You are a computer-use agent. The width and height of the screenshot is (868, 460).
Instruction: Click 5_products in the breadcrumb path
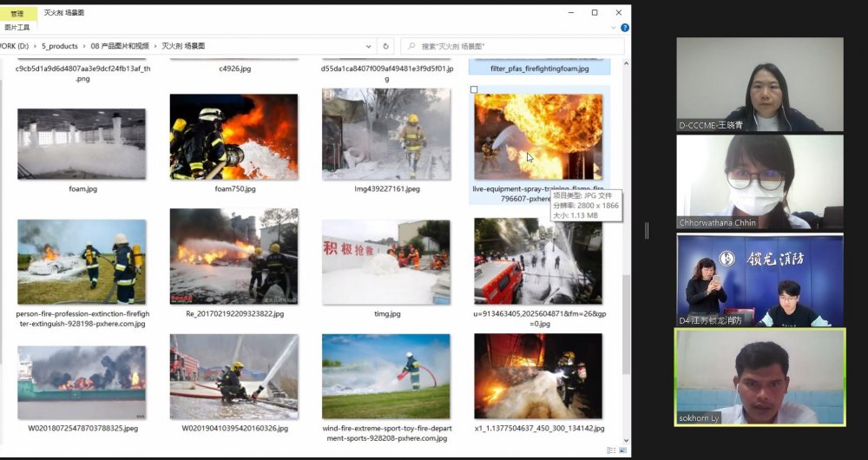[x=60, y=46]
